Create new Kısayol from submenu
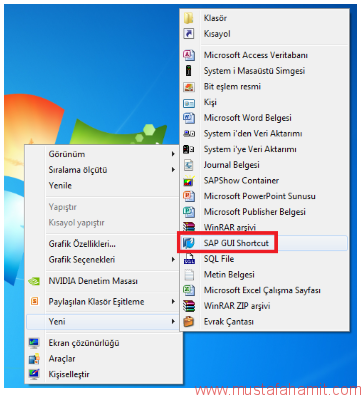 [265, 34]
